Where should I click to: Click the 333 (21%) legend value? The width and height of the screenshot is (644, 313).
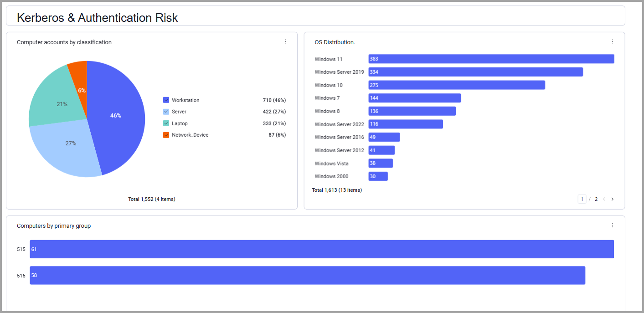click(x=274, y=123)
